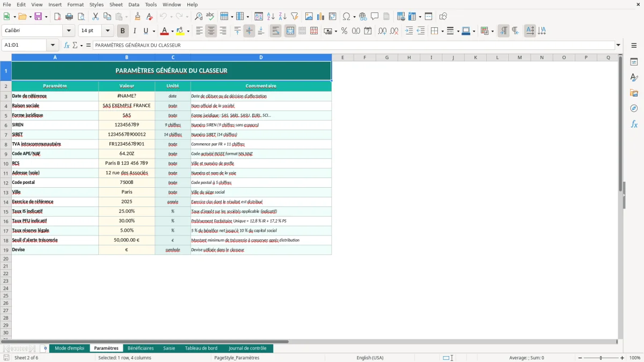This screenshot has width=644, height=362.
Task: Run the spelling check
Action: click(x=210, y=17)
